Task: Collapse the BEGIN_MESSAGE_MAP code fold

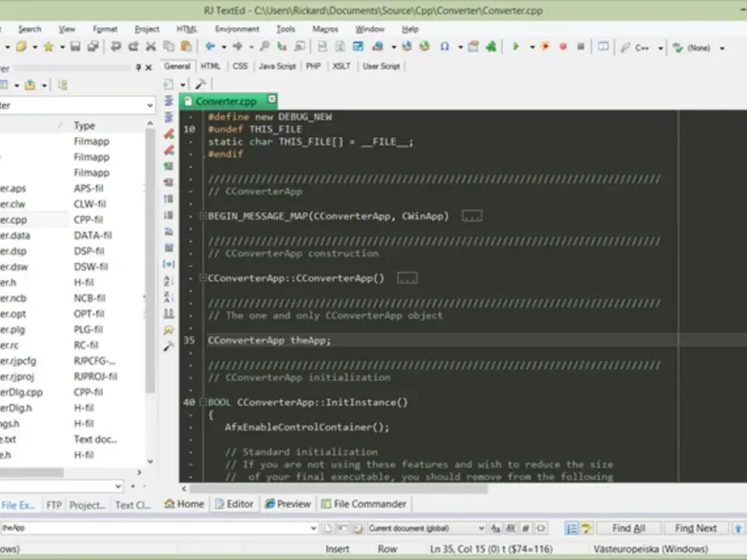Action: click(203, 216)
